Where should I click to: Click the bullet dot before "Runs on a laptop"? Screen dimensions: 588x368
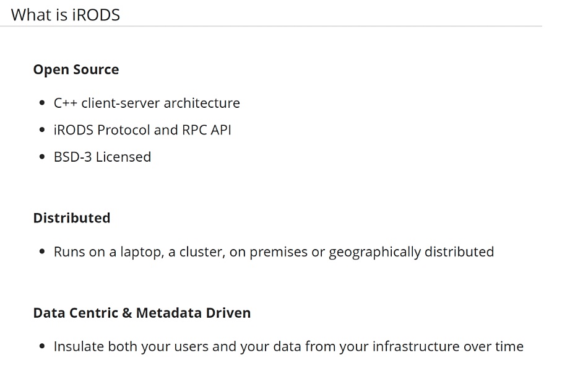point(42,252)
